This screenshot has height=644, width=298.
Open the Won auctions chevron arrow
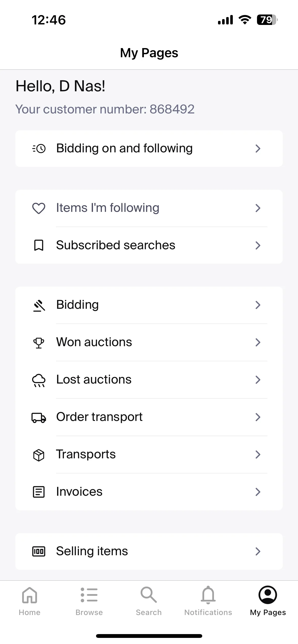point(258,342)
